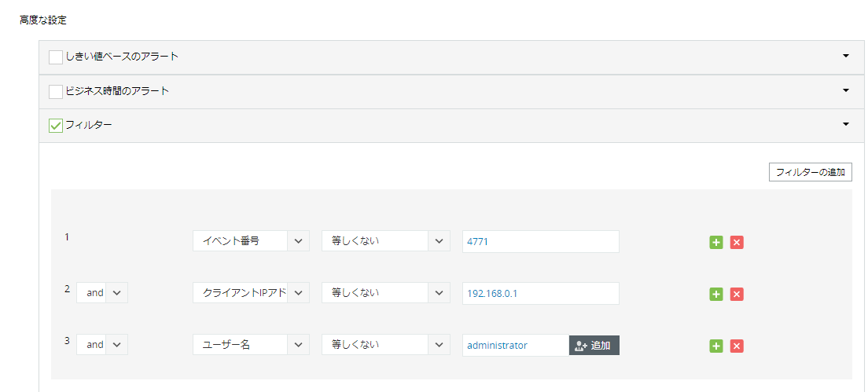Click the 192.168.0.1 value input field

pyautogui.click(x=540, y=293)
